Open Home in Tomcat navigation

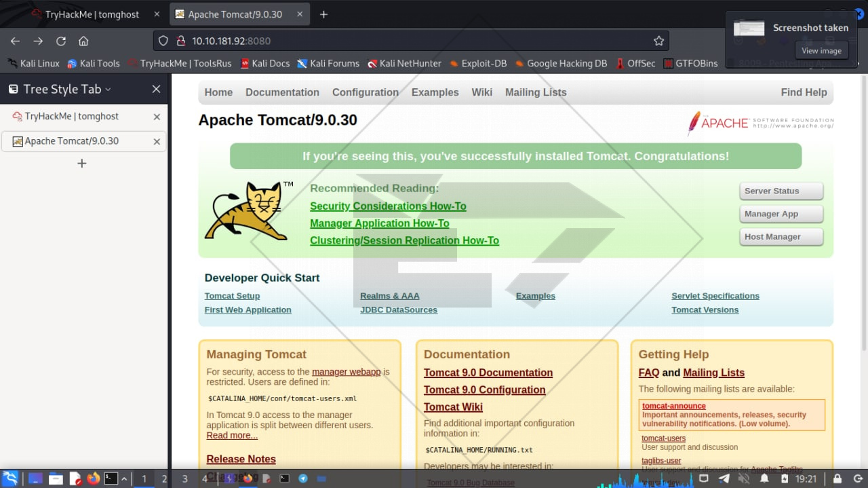point(218,92)
